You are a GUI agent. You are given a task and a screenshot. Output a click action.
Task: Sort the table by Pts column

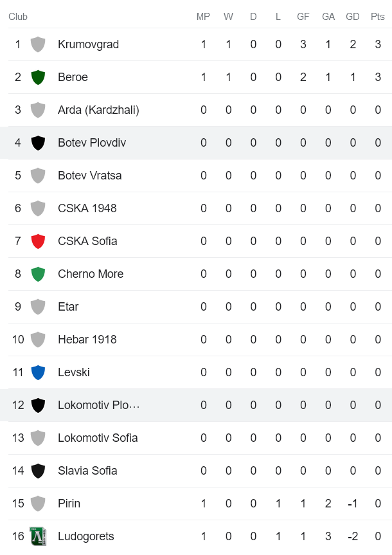pyautogui.click(x=378, y=17)
